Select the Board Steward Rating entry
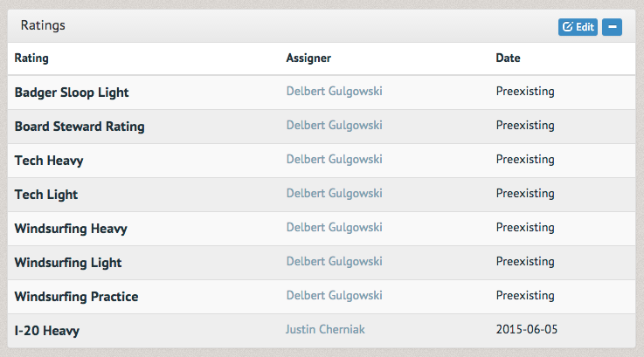This screenshot has width=644, height=357. [80, 127]
